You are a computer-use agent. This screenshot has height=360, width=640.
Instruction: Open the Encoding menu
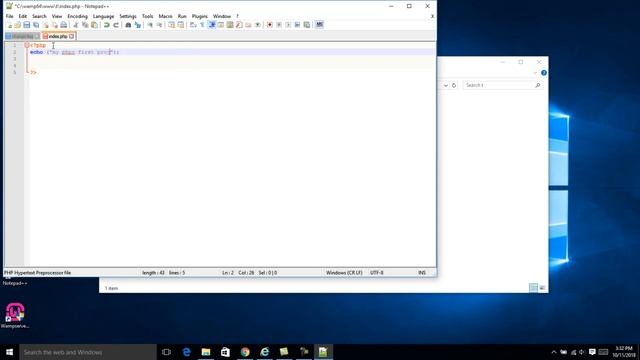[78, 16]
